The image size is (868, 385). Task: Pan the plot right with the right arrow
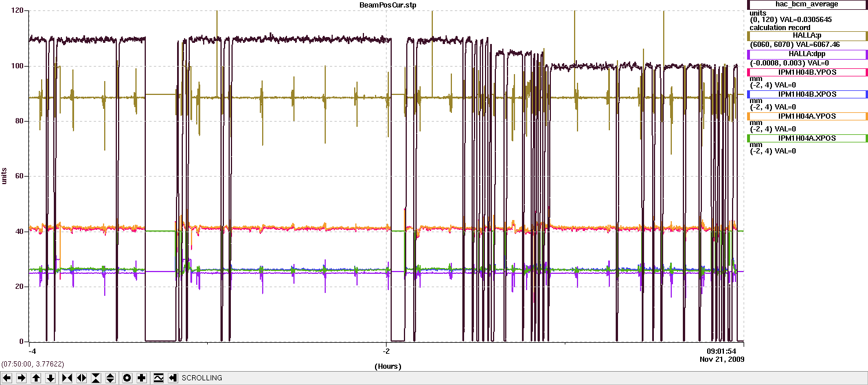pyautogui.click(x=21, y=378)
